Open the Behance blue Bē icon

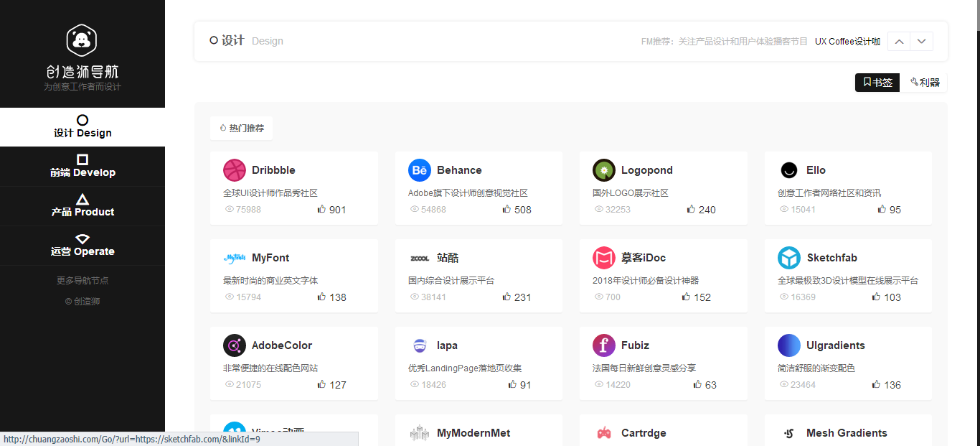420,170
